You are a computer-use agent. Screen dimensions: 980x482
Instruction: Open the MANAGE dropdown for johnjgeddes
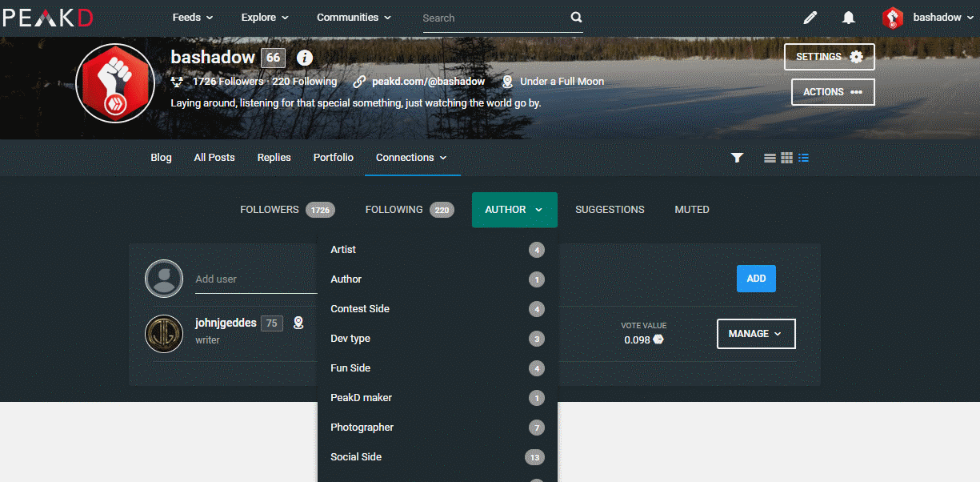(756, 334)
